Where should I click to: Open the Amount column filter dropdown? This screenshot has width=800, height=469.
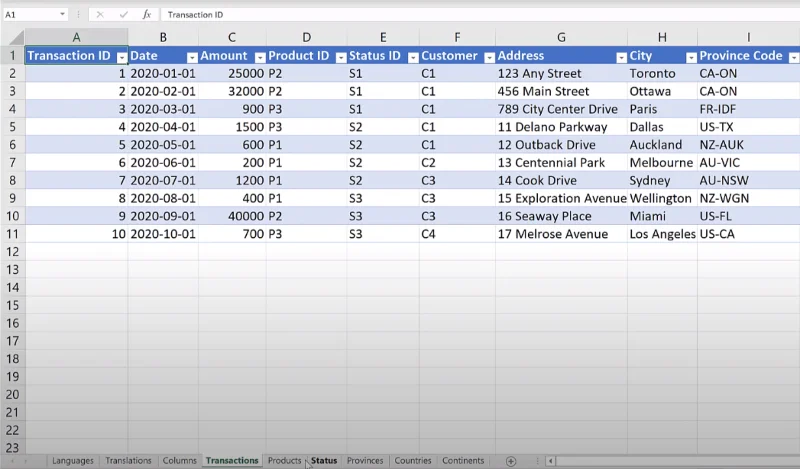(x=260, y=57)
